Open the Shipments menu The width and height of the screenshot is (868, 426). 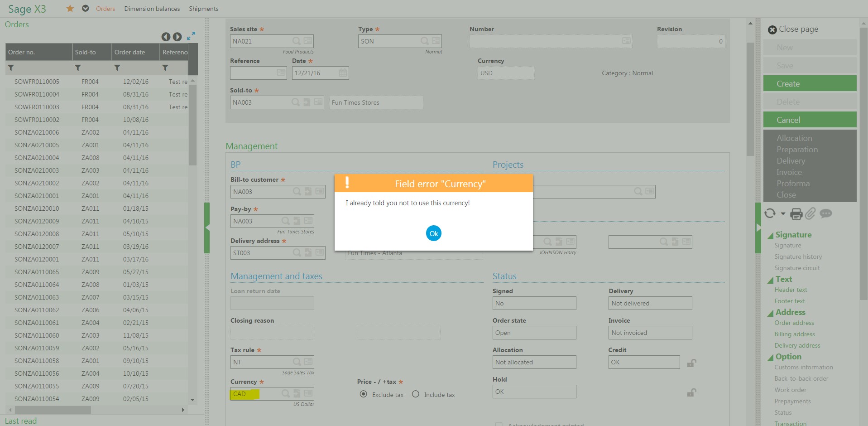pos(203,8)
